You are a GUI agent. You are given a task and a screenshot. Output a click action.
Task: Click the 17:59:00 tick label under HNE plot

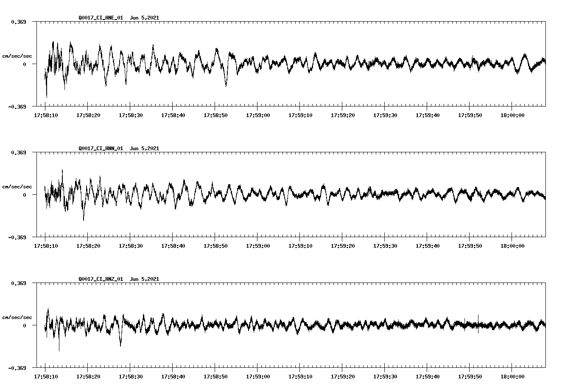pyautogui.click(x=258, y=115)
